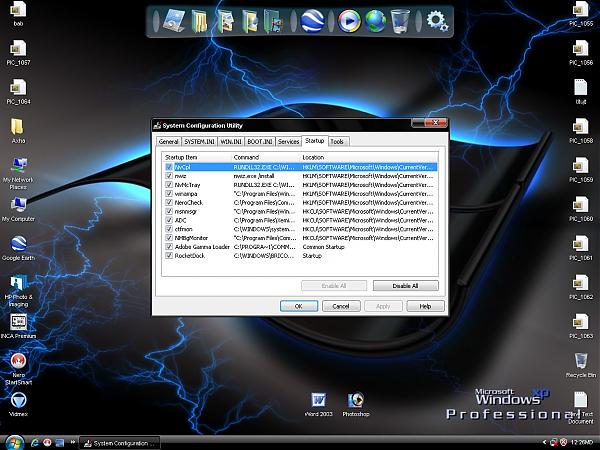This screenshot has width=600, height=450.
Task: Click Show Desktop in quick launch
Action: pos(60,443)
